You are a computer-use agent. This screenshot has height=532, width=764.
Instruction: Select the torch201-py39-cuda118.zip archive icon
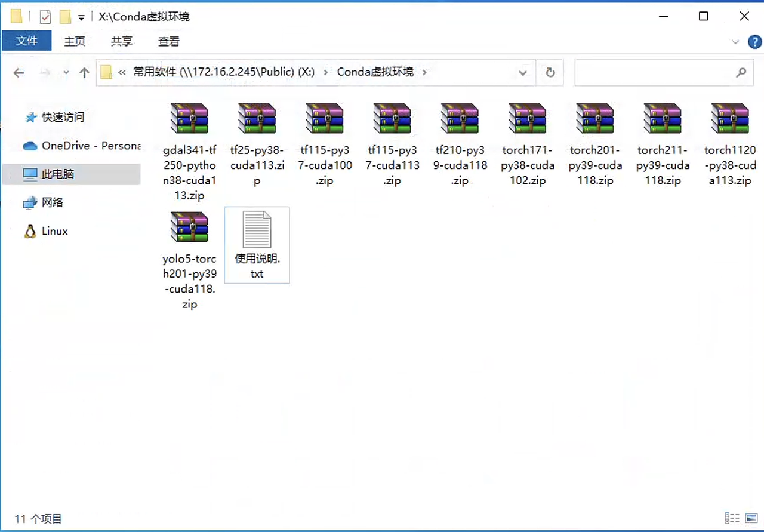tap(595, 118)
